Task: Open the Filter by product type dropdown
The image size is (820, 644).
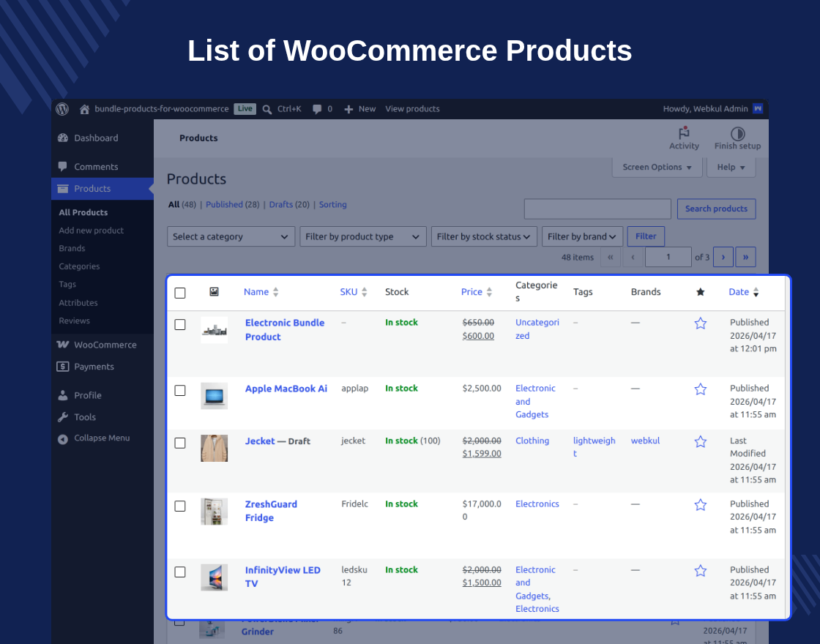Action: [363, 236]
